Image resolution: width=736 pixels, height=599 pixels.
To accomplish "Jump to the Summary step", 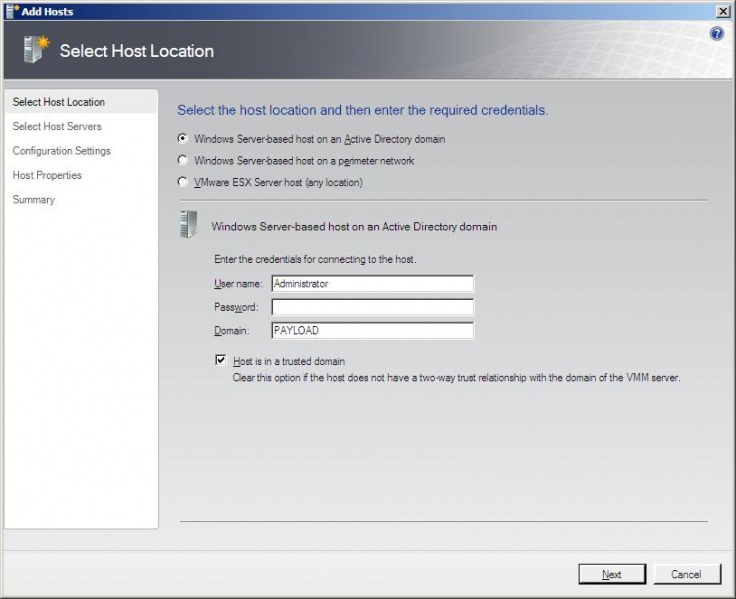I will point(34,200).
